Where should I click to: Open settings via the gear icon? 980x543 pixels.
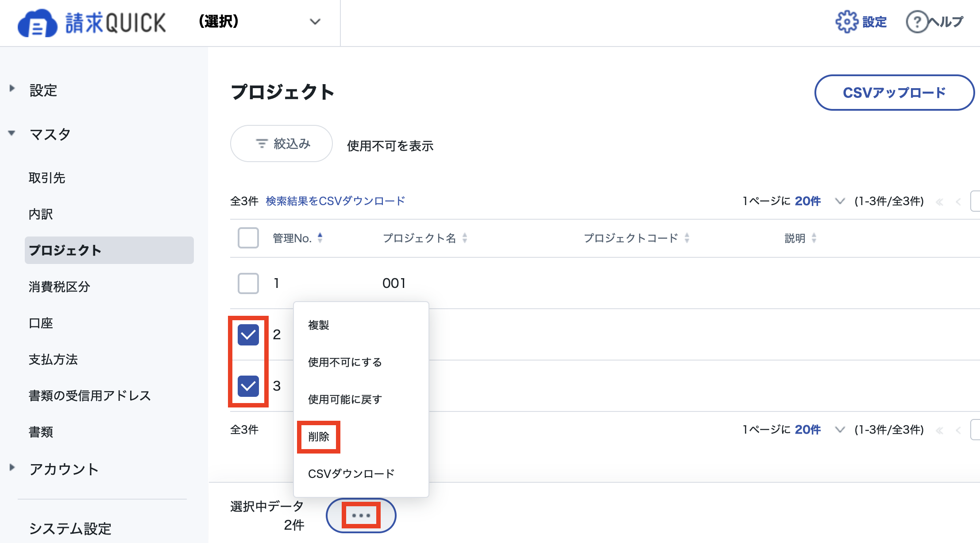[846, 22]
